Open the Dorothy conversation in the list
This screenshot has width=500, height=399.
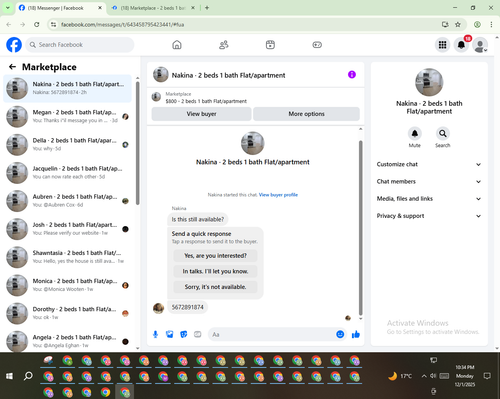(67, 313)
